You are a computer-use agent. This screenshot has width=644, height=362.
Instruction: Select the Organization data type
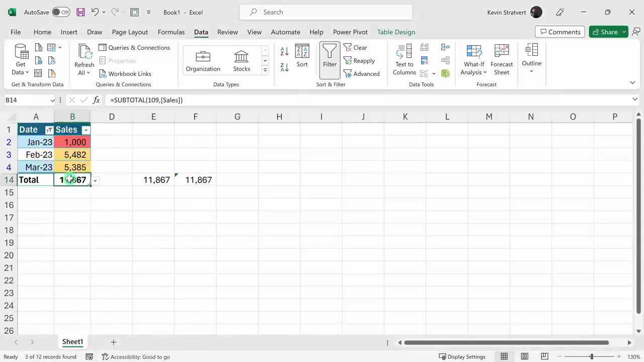[x=203, y=60]
